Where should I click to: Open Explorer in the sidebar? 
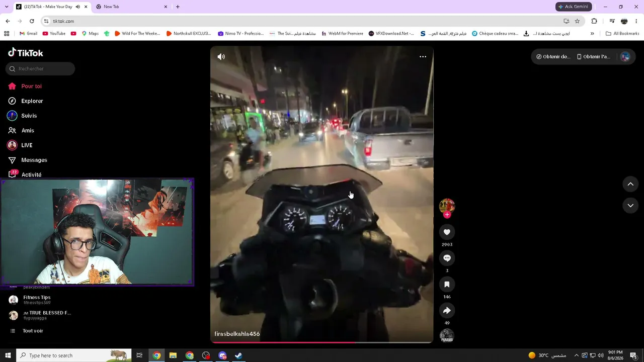click(x=25, y=101)
